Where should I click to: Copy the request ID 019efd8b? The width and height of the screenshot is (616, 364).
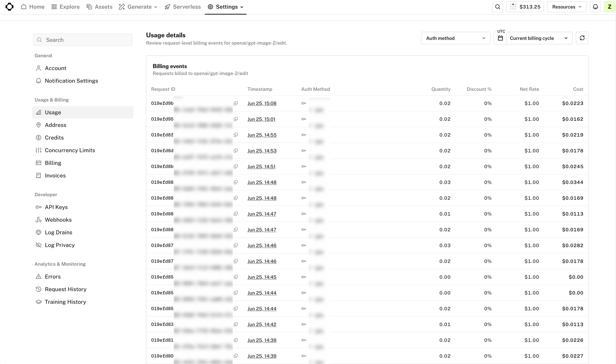click(x=236, y=166)
